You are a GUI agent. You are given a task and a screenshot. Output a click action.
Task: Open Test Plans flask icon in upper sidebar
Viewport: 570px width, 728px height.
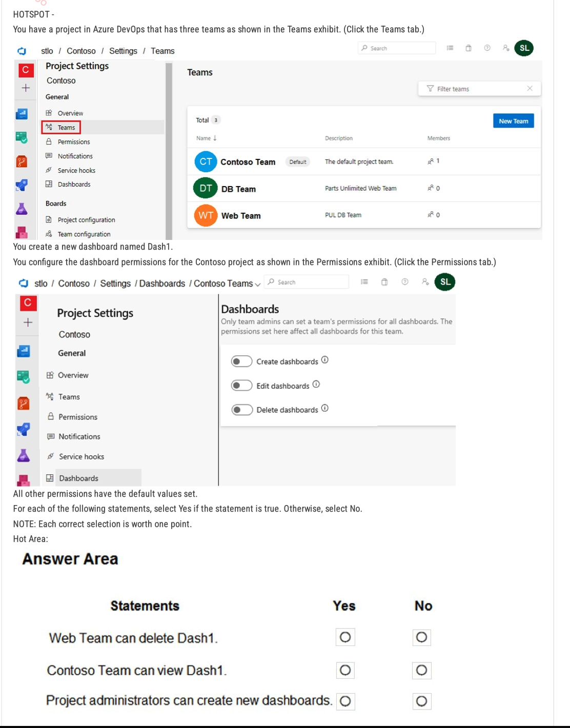click(22, 209)
